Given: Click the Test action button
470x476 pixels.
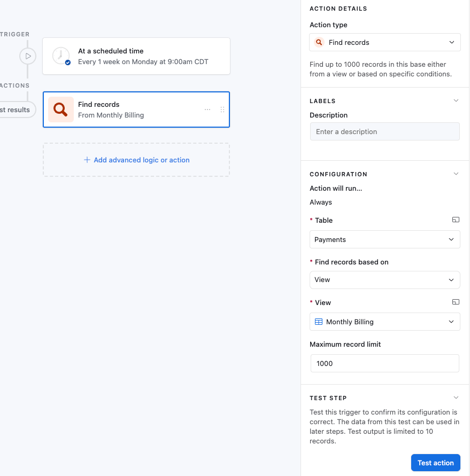Looking at the screenshot, I should pyautogui.click(x=435, y=462).
